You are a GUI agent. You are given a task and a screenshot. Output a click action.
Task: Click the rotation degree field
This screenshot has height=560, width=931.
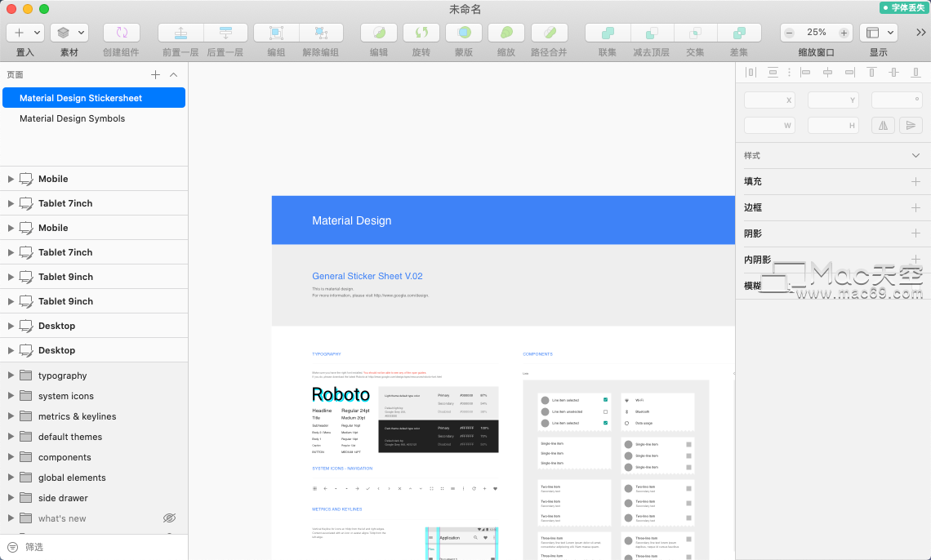(897, 100)
